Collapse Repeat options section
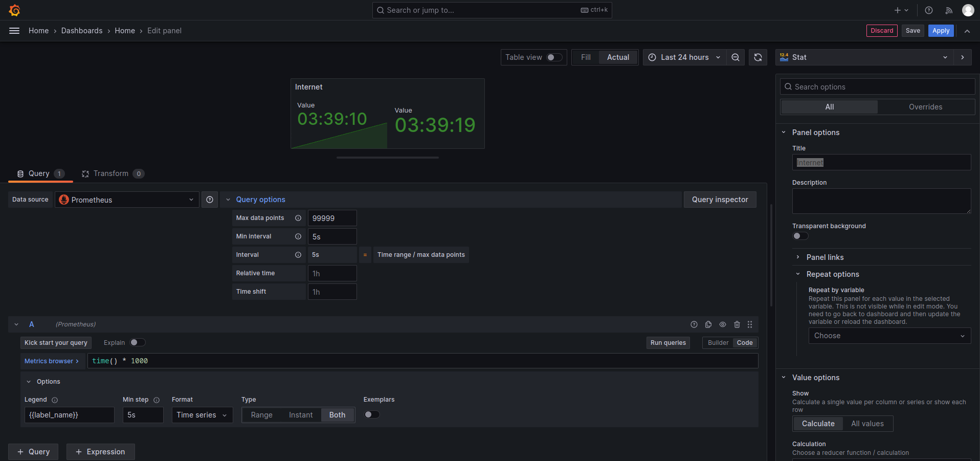980x461 pixels. pyautogui.click(x=798, y=274)
